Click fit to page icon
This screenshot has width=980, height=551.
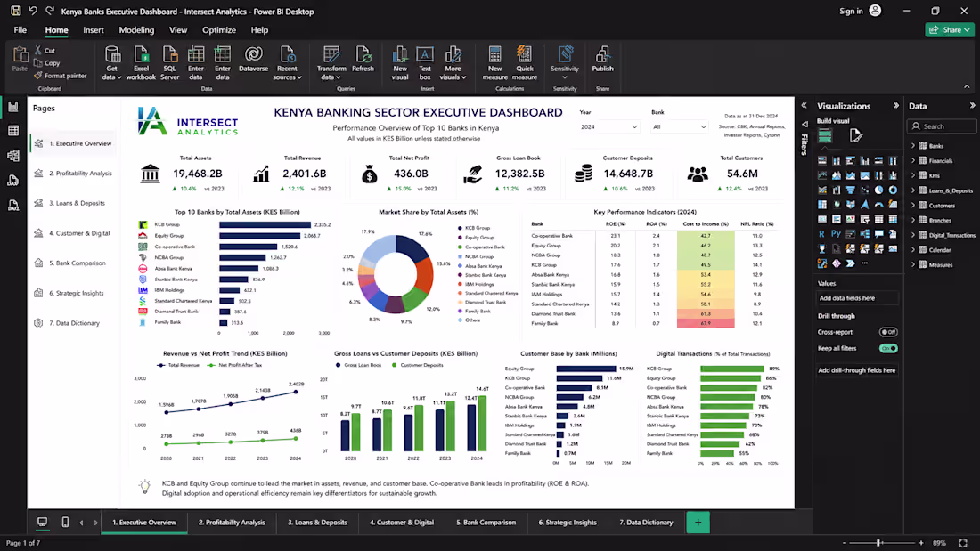tap(962, 543)
